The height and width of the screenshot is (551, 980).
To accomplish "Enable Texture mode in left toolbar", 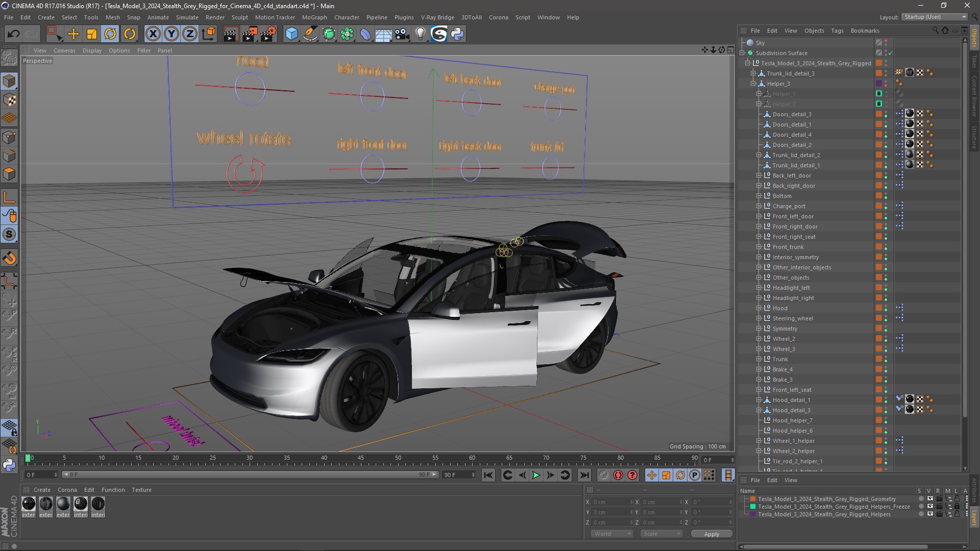I will 9,100.
